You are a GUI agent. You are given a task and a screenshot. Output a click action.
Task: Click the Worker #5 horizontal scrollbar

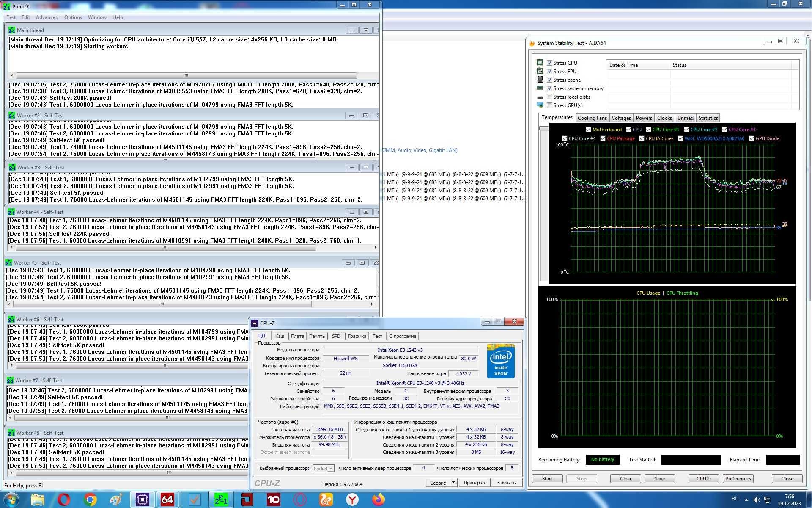(162, 304)
